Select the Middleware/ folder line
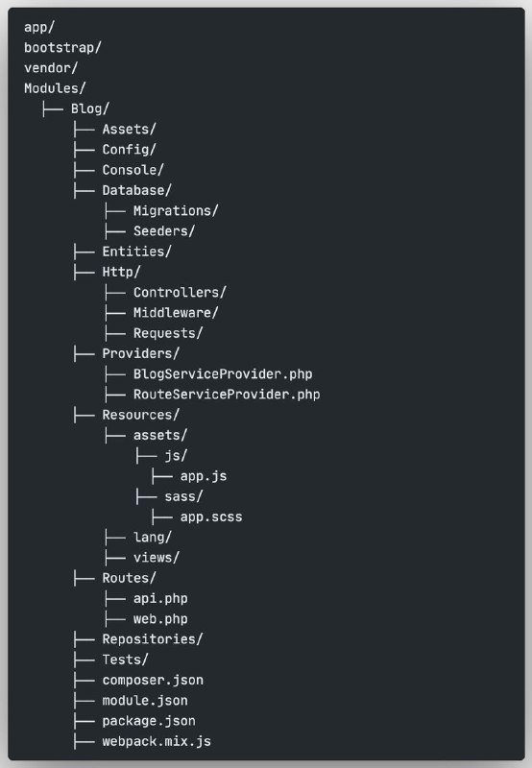 pyautogui.click(x=176, y=313)
